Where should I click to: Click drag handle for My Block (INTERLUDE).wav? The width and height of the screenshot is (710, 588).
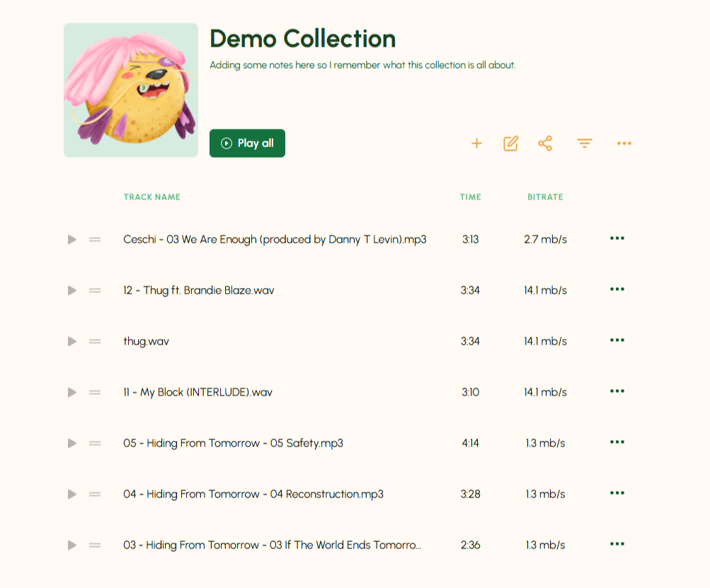pos(95,393)
